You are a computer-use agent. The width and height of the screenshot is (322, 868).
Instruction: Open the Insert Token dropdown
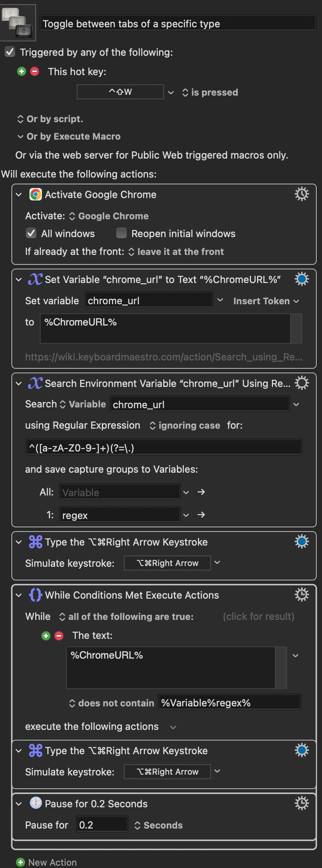pyautogui.click(x=266, y=301)
